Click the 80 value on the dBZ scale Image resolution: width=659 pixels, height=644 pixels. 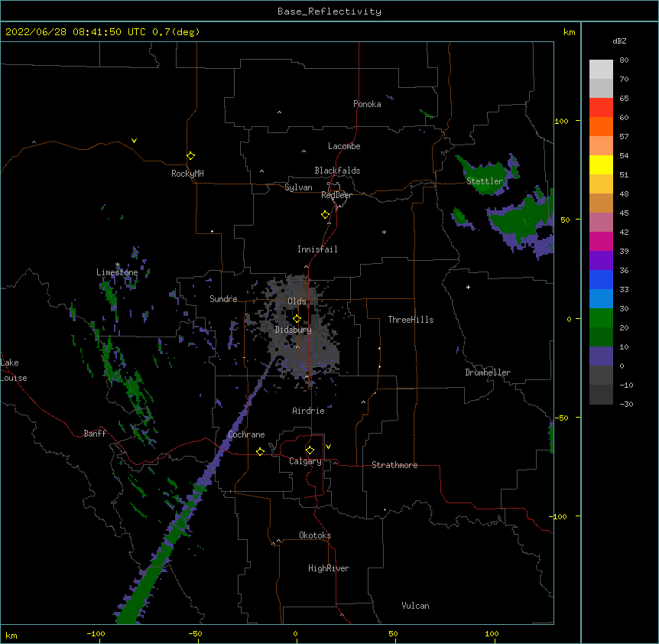[x=624, y=60]
